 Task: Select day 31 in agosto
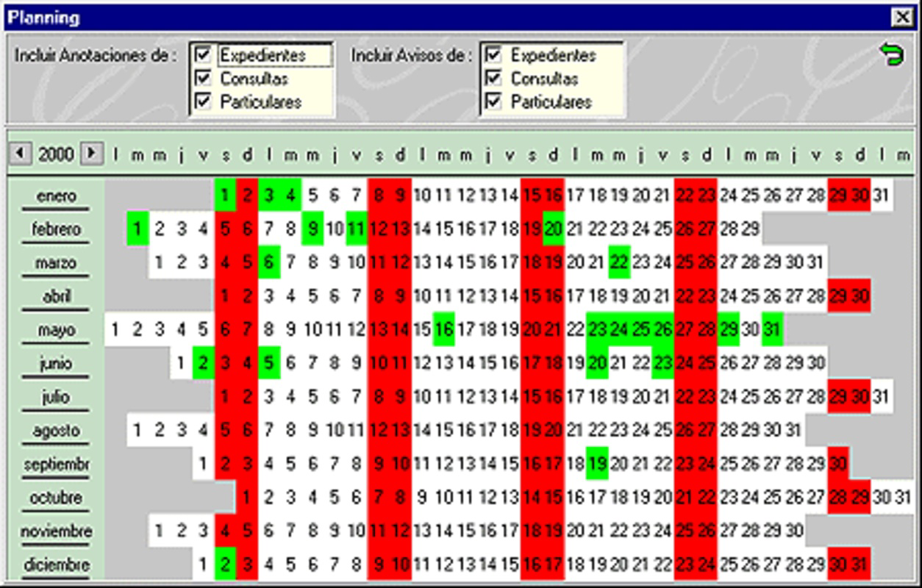795,431
